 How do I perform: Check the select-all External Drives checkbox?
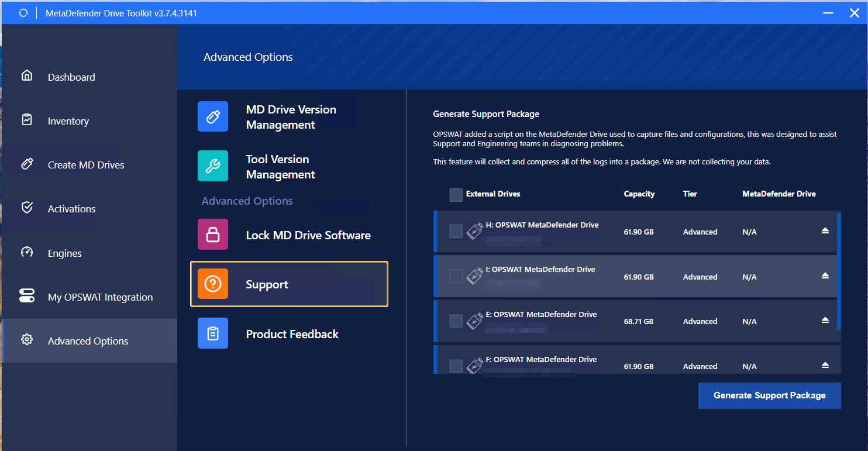pos(456,195)
